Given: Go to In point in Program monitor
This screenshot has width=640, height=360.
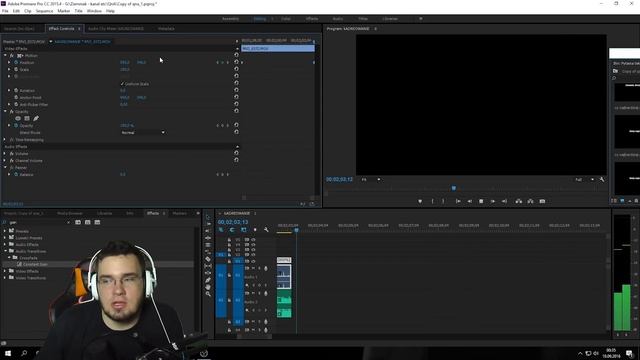Looking at the screenshot, I should pyautogui.click(x=458, y=201).
